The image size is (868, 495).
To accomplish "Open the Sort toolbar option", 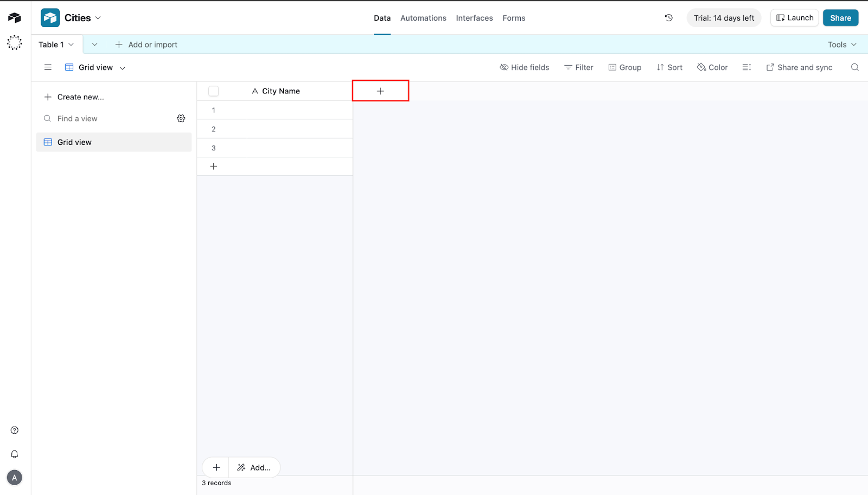I will 669,67.
